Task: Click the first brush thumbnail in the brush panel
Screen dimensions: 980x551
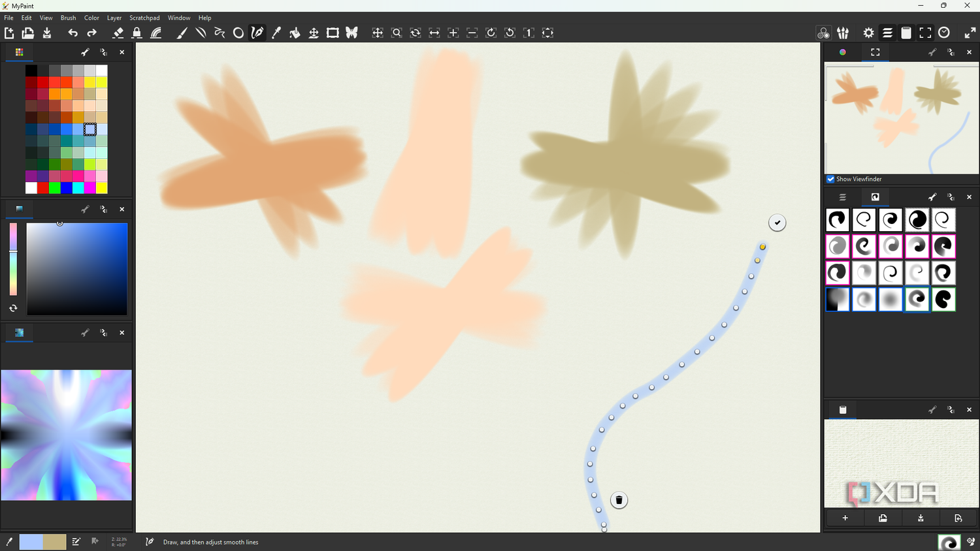Action: pyautogui.click(x=838, y=220)
